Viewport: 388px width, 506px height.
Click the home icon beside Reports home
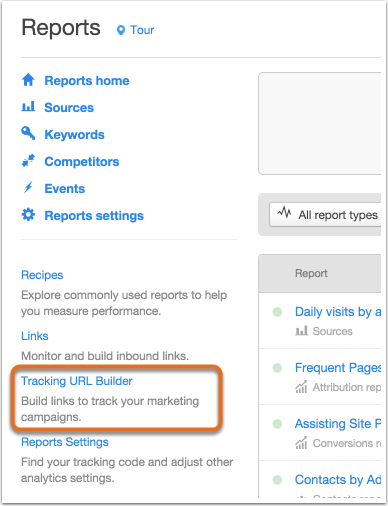[x=28, y=80]
